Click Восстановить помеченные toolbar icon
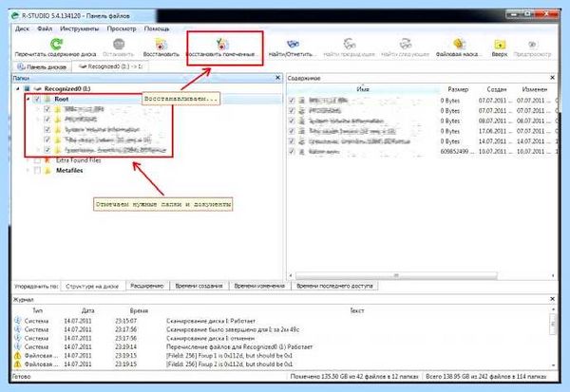Screen dimensions: 570x392 tap(222, 45)
